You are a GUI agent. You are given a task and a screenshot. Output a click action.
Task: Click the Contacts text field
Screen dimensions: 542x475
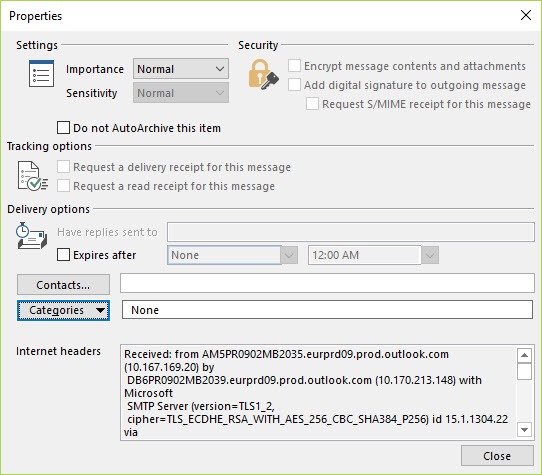tap(327, 283)
